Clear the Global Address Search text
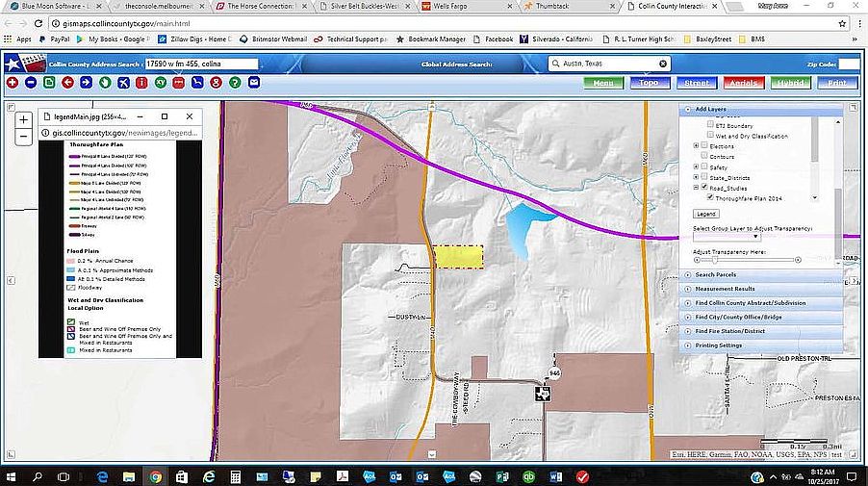Image resolution: width=868 pixels, height=486 pixels. 663,64
